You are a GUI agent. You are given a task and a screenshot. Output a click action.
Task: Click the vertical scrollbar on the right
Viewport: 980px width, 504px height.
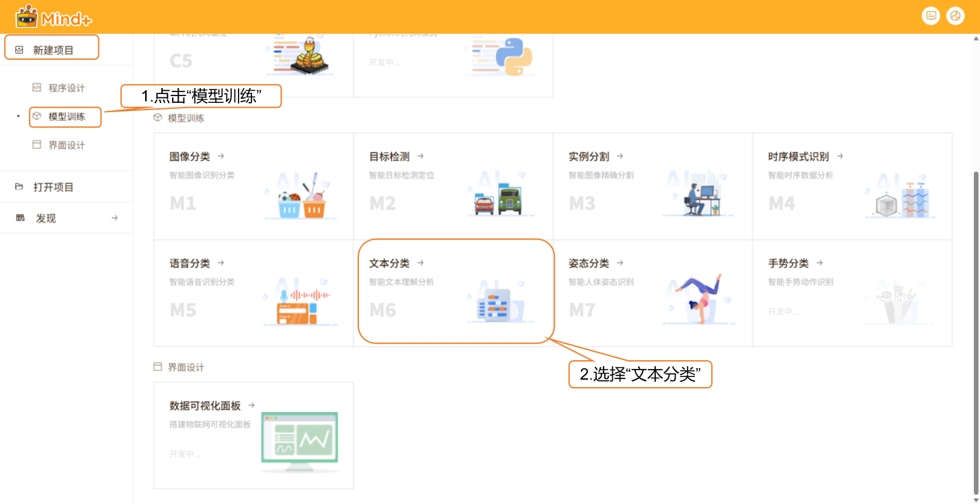(x=975, y=329)
